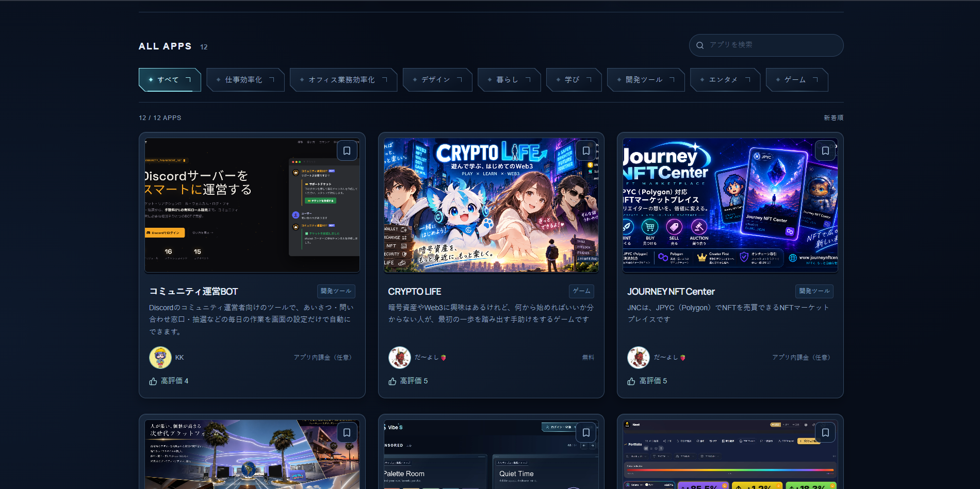This screenshot has width=980, height=489.
Task: Click the search magnifier icon
Action: pos(700,45)
